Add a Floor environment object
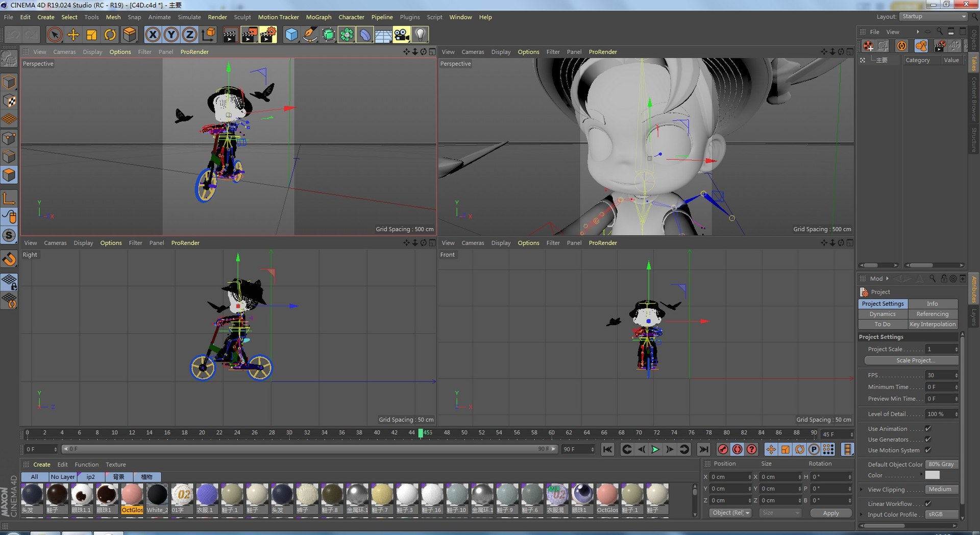The width and height of the screenshot is (980, 535). click(x=383, y=35)
